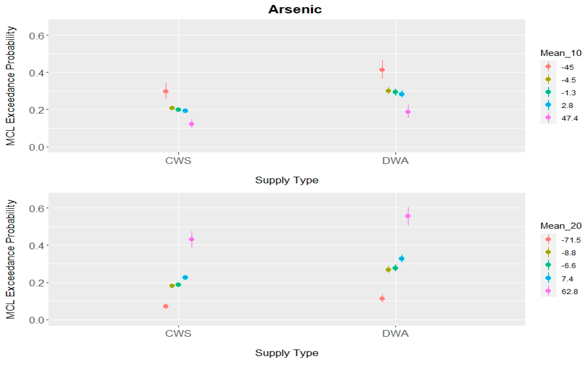Image resolution: width=588 pixels, height=365 pixels.
Task: Click the red CWS data point in top chart
Action: point(166,91)
